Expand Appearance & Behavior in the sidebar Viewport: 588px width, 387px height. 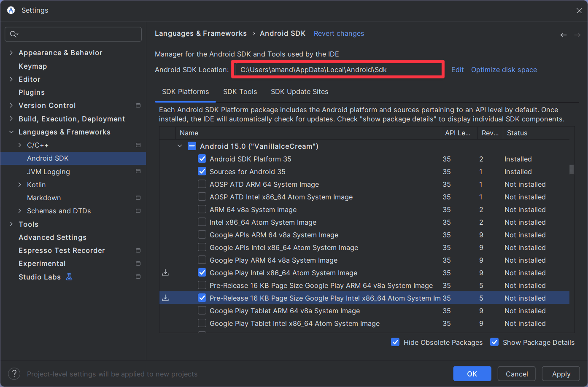11,53
